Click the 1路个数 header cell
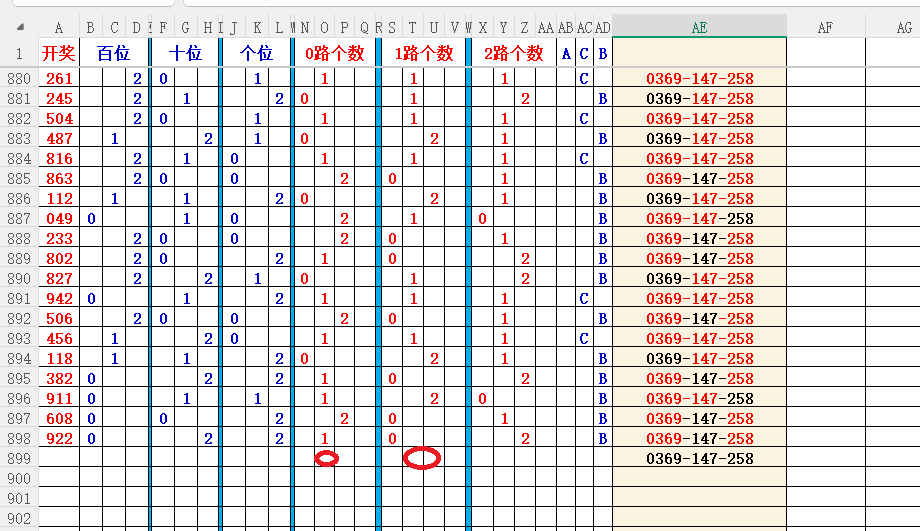The height and width of the screenshot is (531, 920). [424, 53]
